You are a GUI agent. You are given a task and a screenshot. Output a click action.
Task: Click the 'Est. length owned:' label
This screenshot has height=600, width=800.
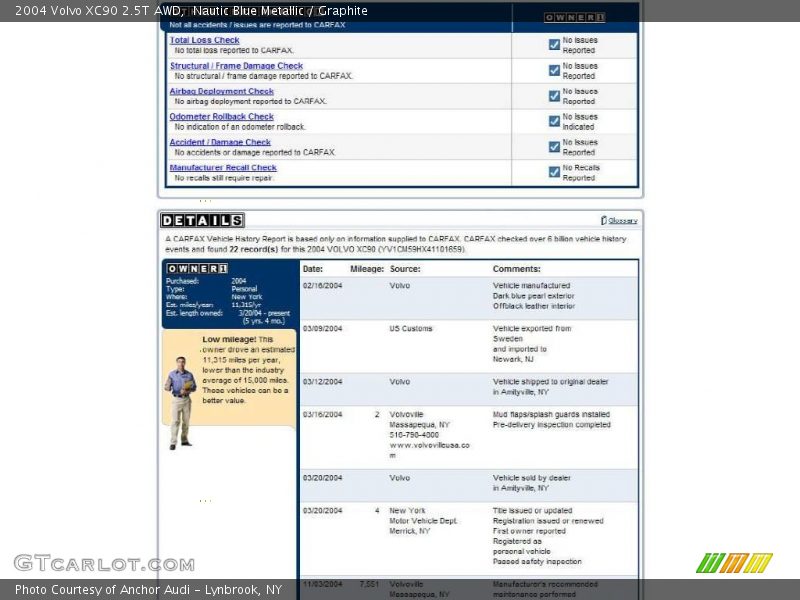click(x=194, y=313)
